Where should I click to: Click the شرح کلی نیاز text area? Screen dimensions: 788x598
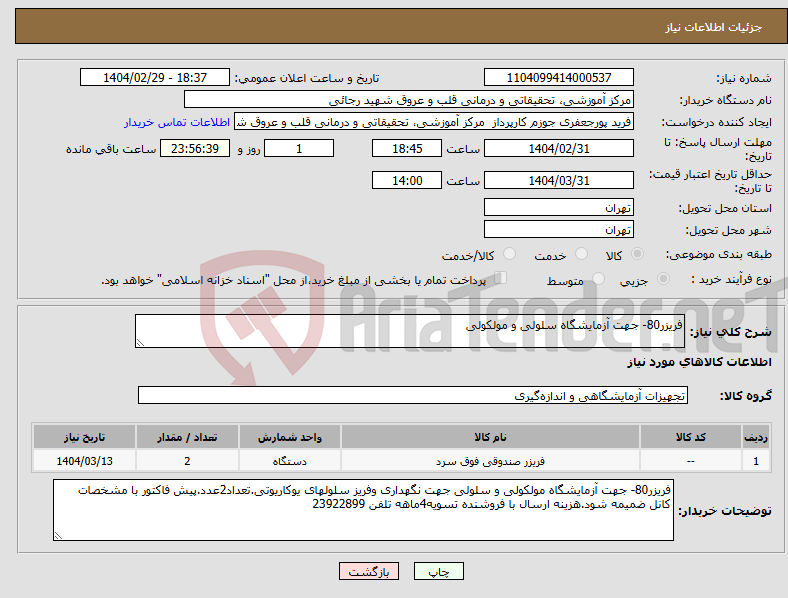[410, 331]
